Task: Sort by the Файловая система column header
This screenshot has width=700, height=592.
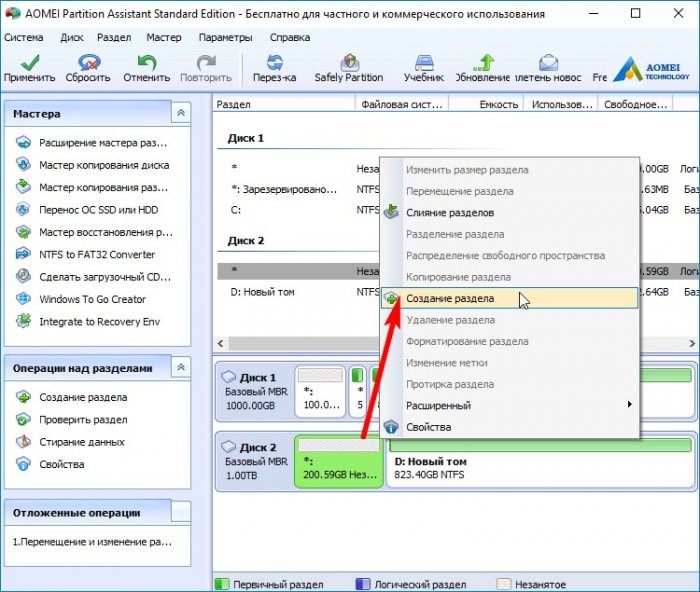Action: point(402,104)
